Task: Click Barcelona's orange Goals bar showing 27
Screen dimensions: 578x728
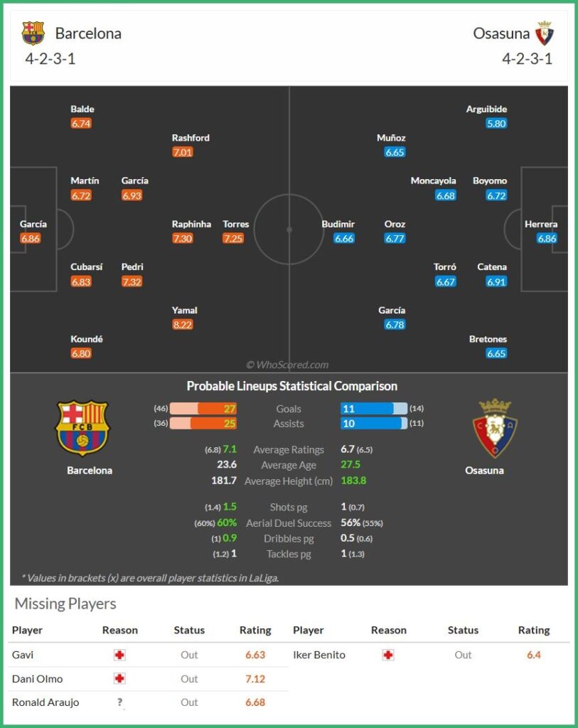Action: [x=217, y=409]
